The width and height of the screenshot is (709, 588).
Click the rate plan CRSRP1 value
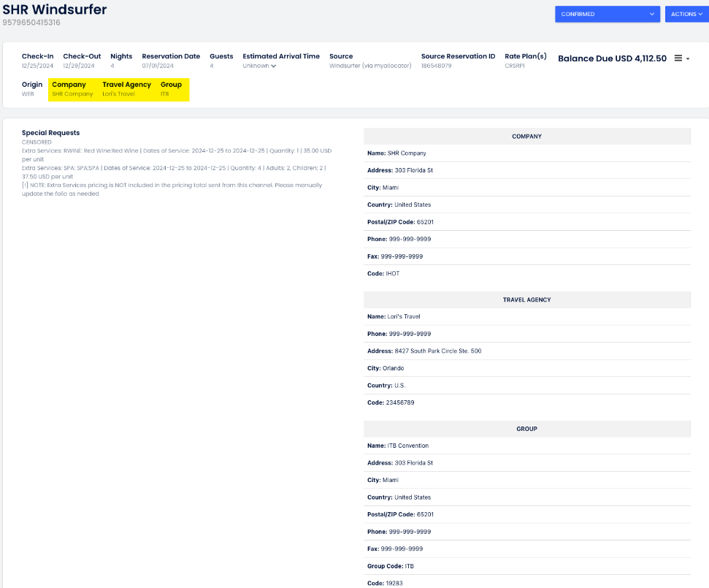tap(515, 66)
